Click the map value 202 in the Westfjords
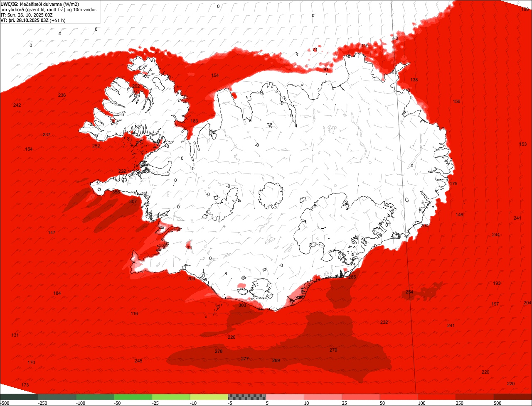The height and width of the screenshot is (406, 532). [136, 86]
